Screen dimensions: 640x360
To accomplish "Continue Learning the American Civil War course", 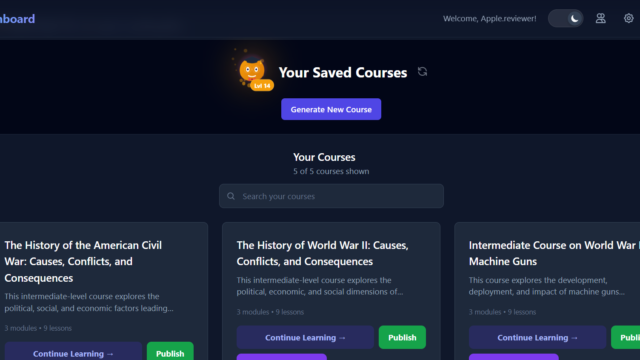I will tap(73, 353).
